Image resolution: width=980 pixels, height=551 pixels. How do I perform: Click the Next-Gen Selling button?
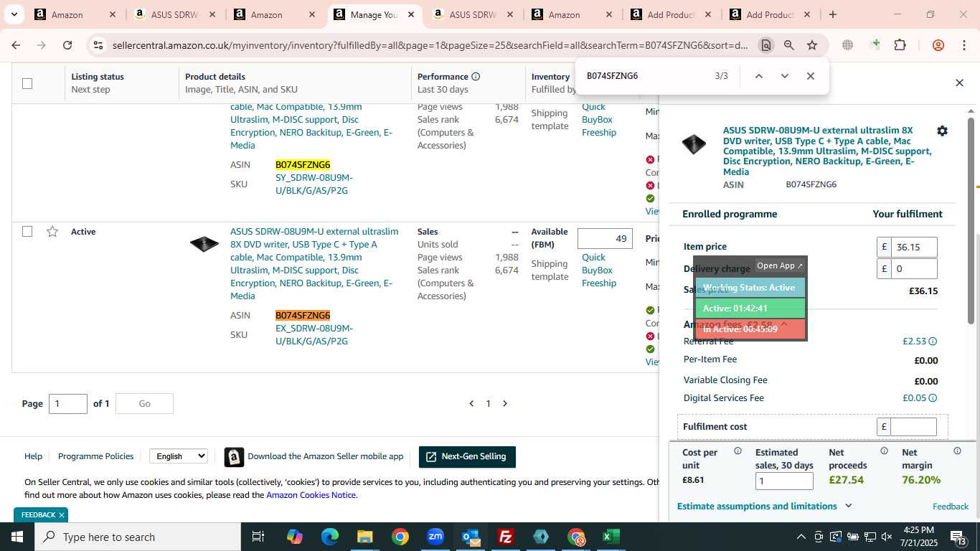[467, 457]
